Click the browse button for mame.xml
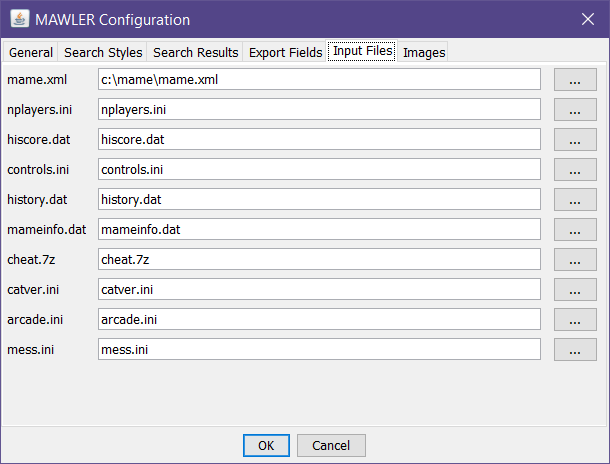Screen dimensions: 610x464 point(574,80)
